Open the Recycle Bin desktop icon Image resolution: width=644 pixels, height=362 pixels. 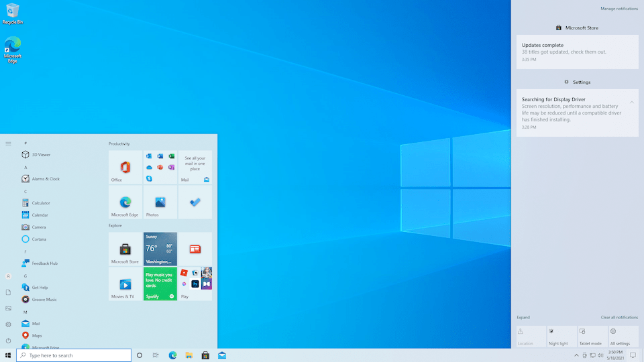point(12,13)
